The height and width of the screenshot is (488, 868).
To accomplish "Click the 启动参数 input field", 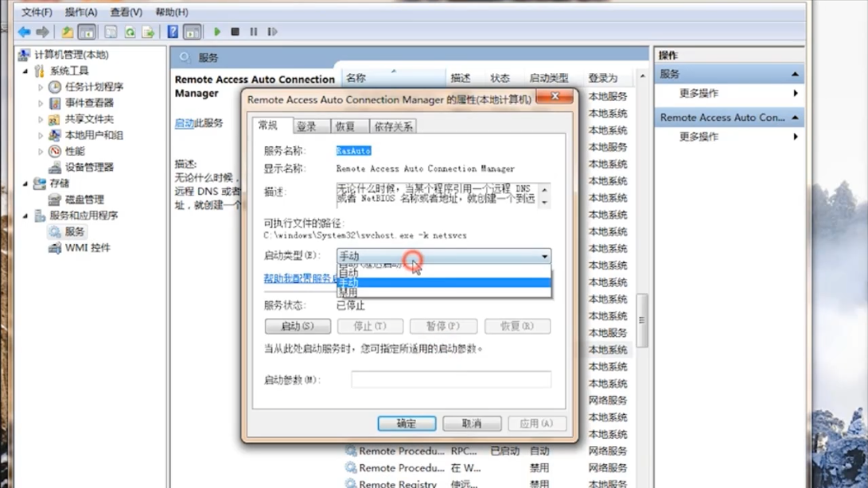I will click(x=451, y=380).
